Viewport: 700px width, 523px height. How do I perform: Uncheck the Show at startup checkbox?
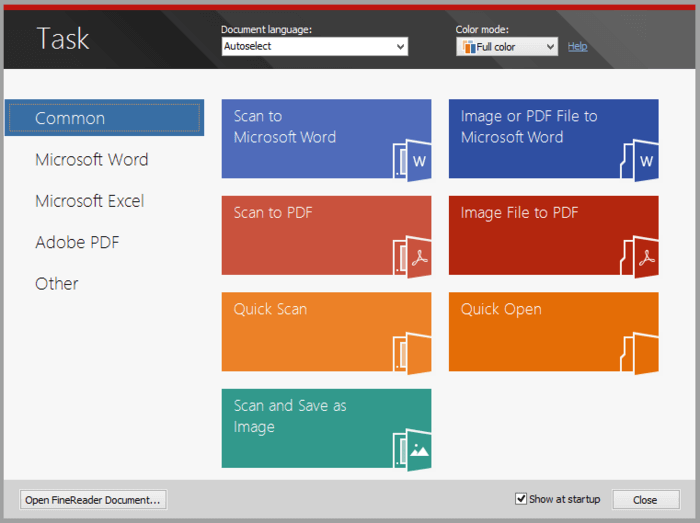521,499
